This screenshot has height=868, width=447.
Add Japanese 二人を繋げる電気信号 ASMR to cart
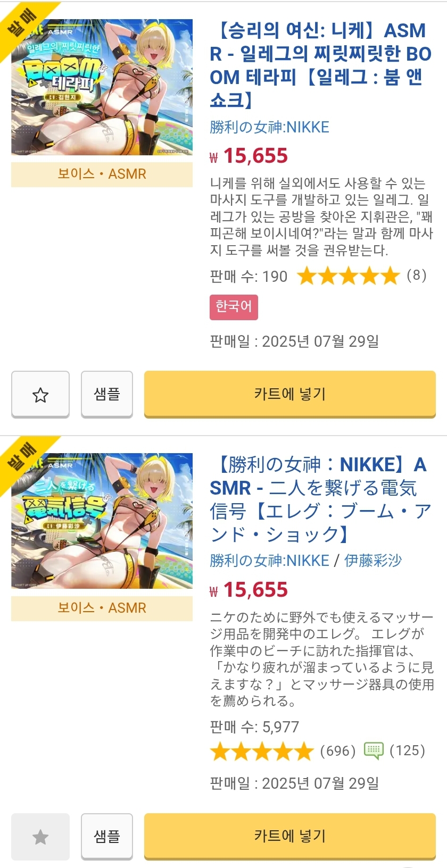point(289,837)
